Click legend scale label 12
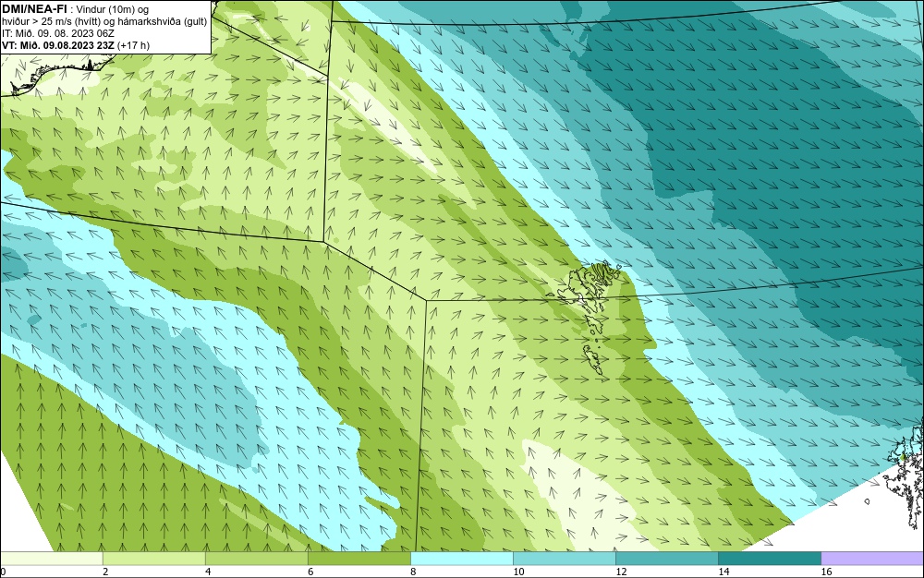The height and width of the screenshot is (578, 924). pos(621,572)
